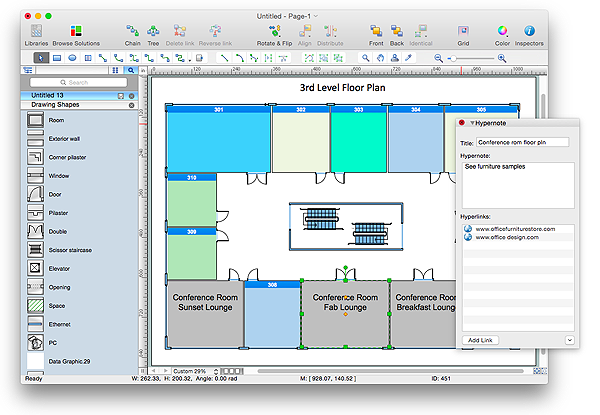Bring the selection to Front
This screenshot has width=600, height=415.
(x=374, y=31)
